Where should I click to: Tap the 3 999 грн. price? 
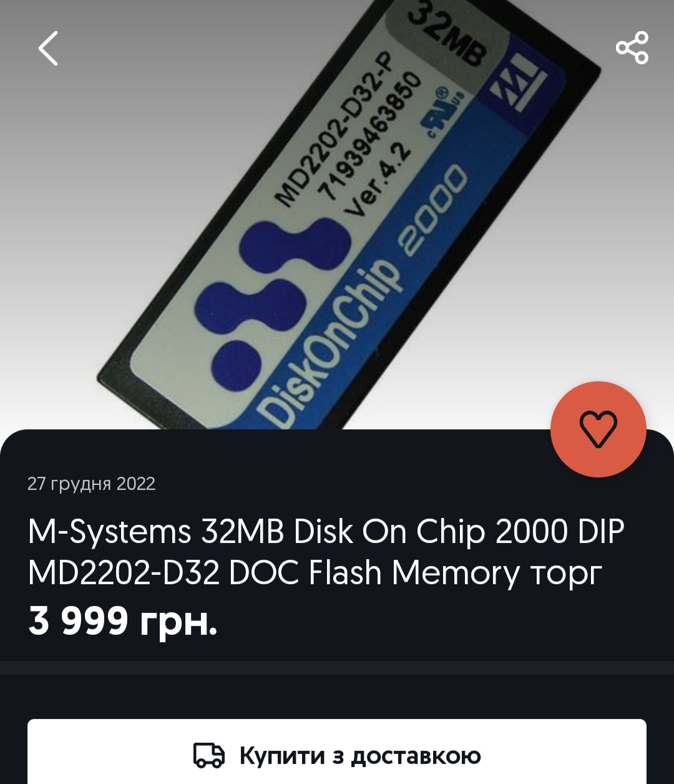tap(123, 621)
